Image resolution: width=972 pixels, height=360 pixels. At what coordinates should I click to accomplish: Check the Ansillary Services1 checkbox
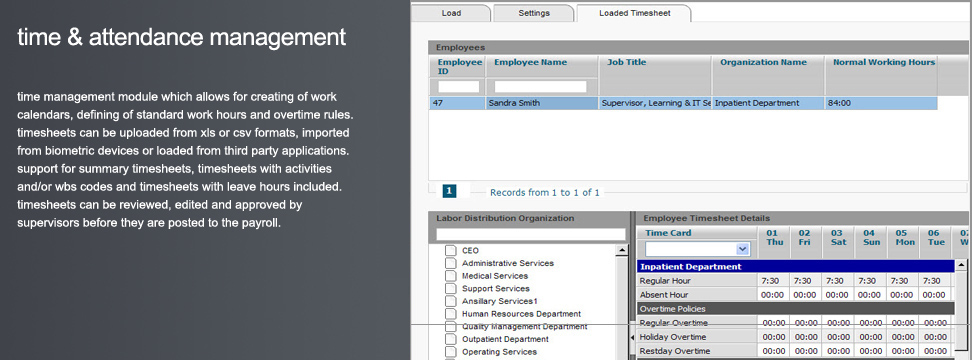(451, 301)
